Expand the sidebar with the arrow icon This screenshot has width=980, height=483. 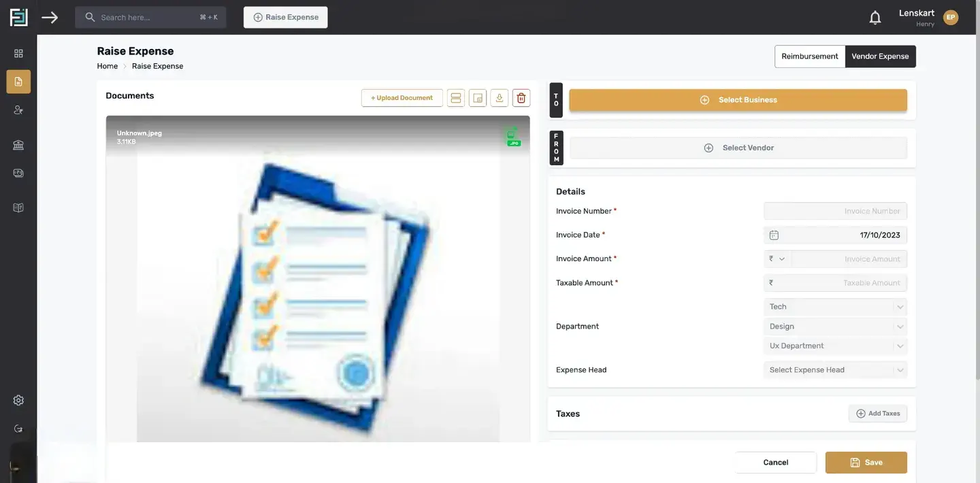(x=50, y=17)
